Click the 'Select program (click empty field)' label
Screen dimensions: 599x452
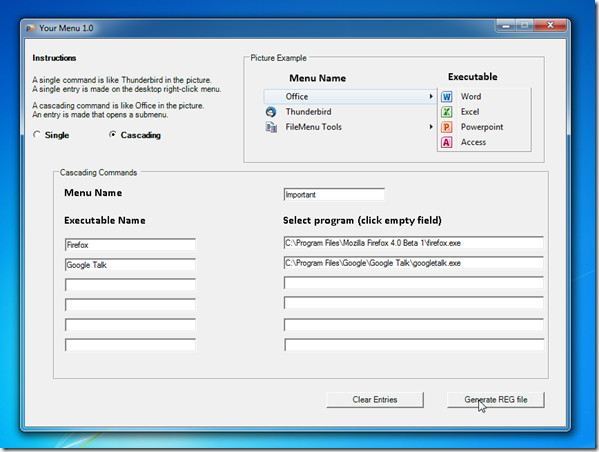click(362, 220)
